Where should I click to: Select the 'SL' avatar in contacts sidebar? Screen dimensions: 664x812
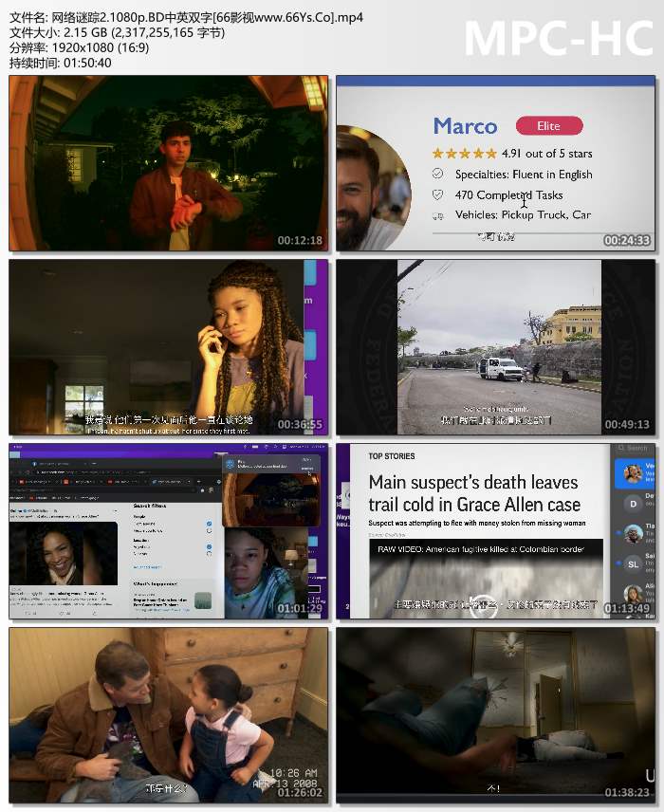point(633,564)
